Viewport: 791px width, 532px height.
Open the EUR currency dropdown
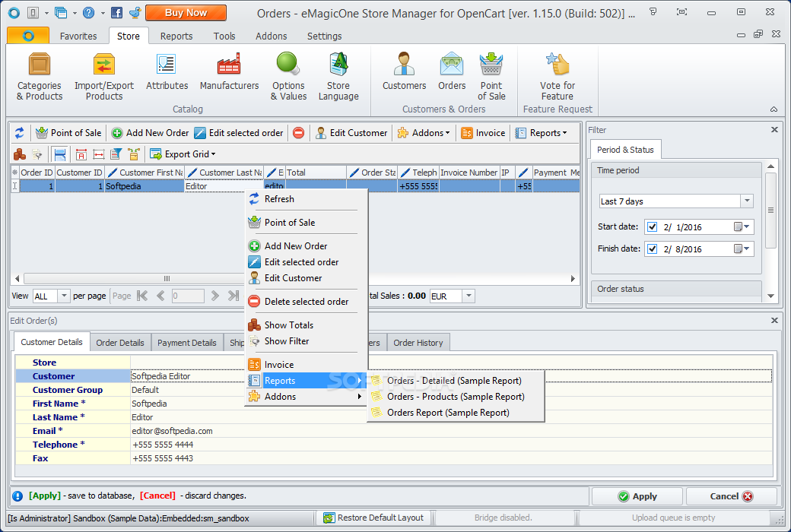tap(469, 296)
